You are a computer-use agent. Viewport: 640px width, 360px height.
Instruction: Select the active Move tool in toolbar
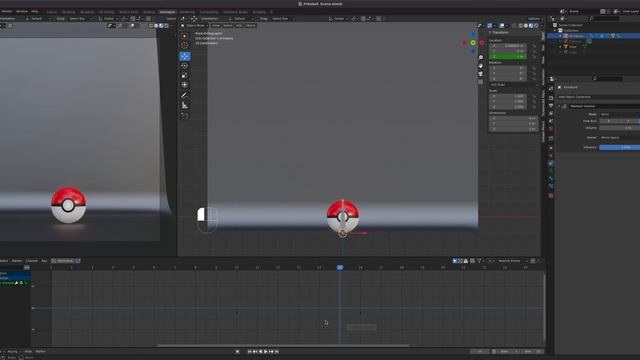184,56
